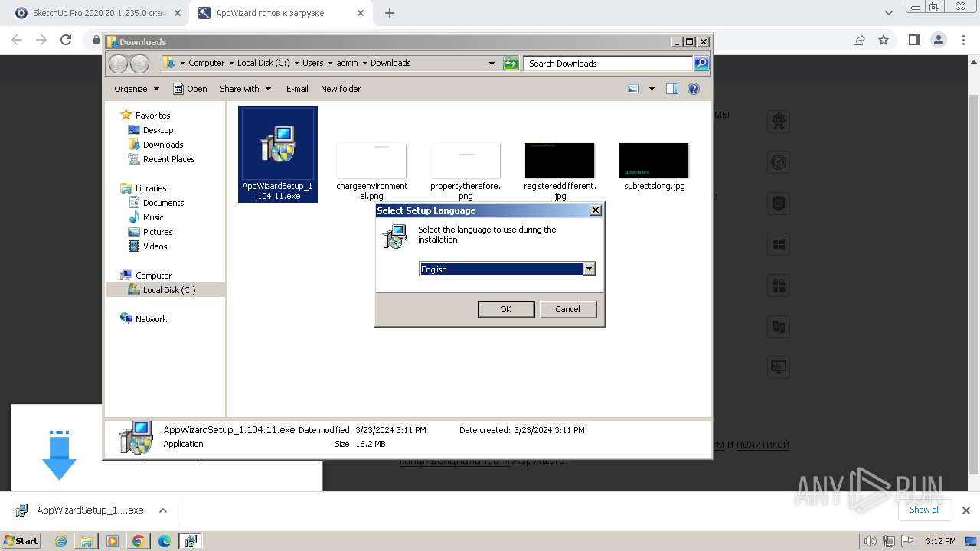Viewport: 980px width, 551px height.
Task: Select Local Disk (C:) in navigation pane
Action: [168, 290]
